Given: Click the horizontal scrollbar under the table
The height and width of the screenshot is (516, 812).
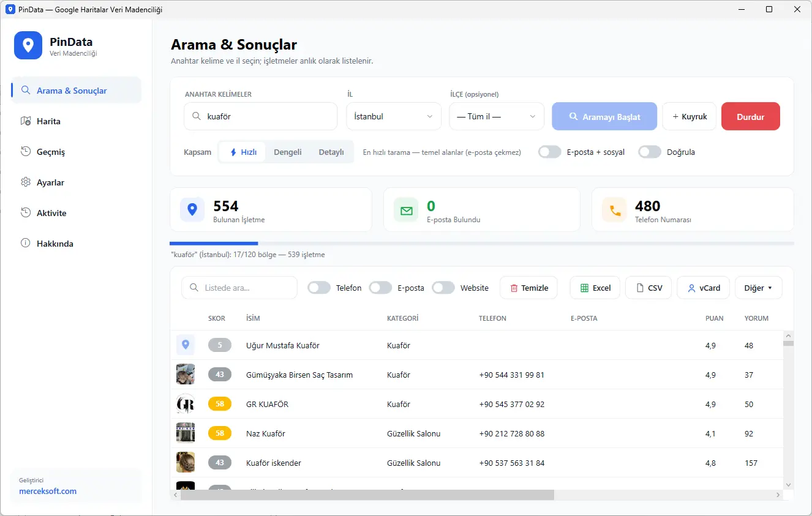Looking at the screenshot, I should (367, 495).
